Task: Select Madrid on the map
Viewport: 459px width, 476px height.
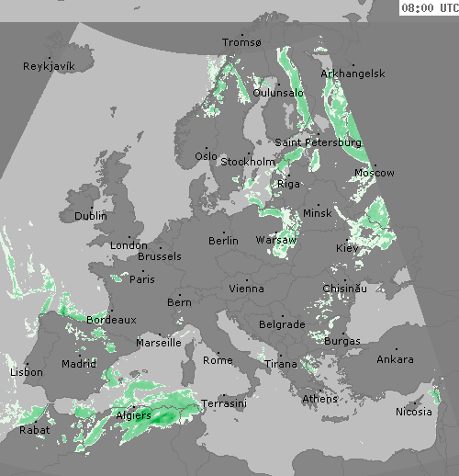Action: 79,364
